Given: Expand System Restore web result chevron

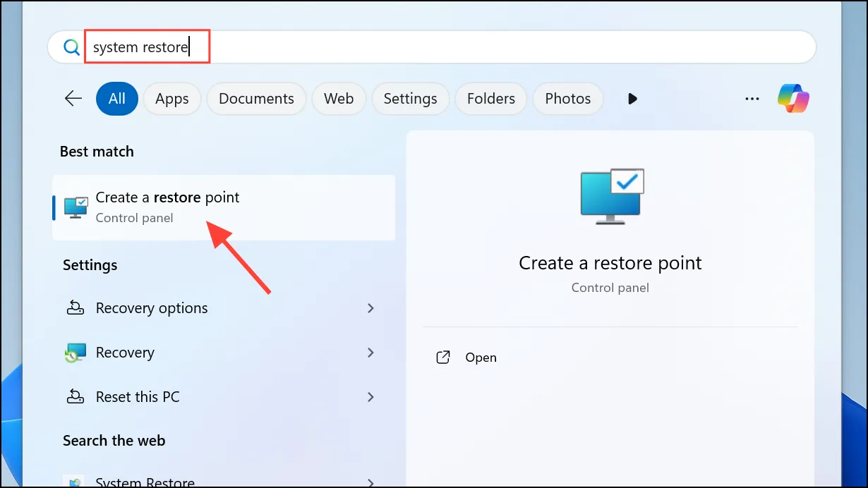Looking at the screenshot, I should [370, 483].
